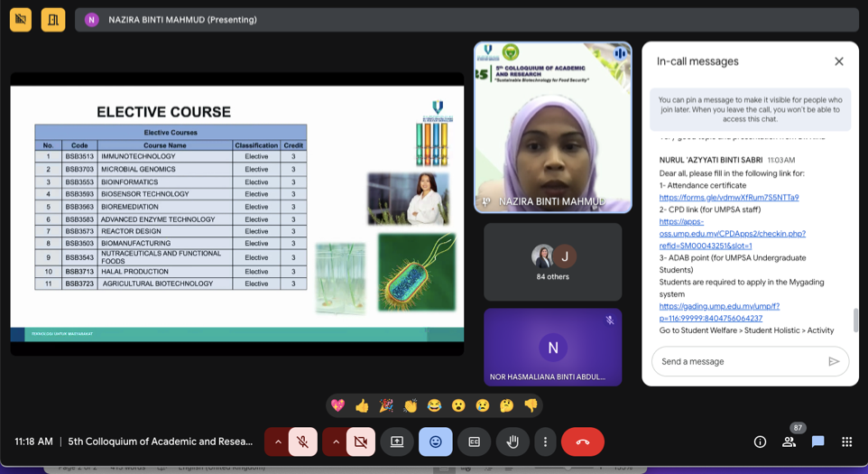
Task: Click Nazira Binti Mahmud's video tile
Action: 552,127
